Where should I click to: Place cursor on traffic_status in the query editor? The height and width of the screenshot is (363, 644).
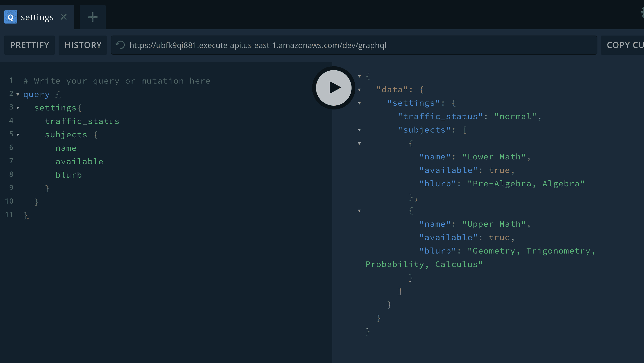click(x=82, y=121)
